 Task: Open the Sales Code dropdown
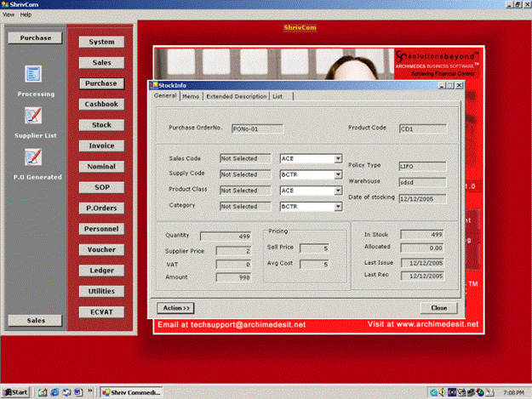pos(338,158)
